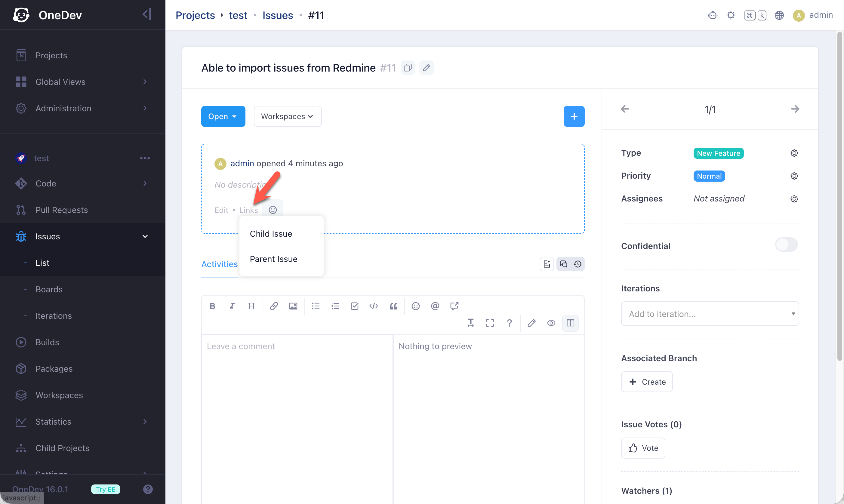844x504 pixels.
Task: Expand the Workspaces dropdown
Action: [x=287, y=116]
